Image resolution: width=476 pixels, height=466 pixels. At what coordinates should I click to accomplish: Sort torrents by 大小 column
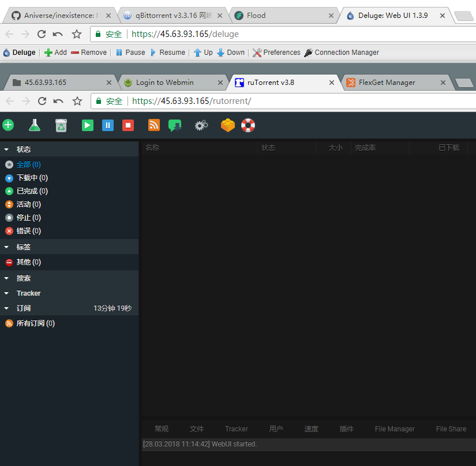333,148
